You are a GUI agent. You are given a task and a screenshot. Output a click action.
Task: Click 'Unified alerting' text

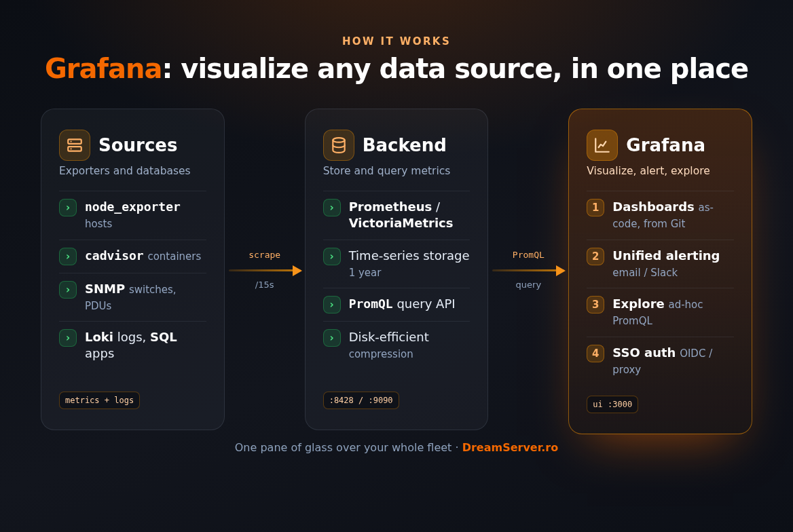(666, 256)
